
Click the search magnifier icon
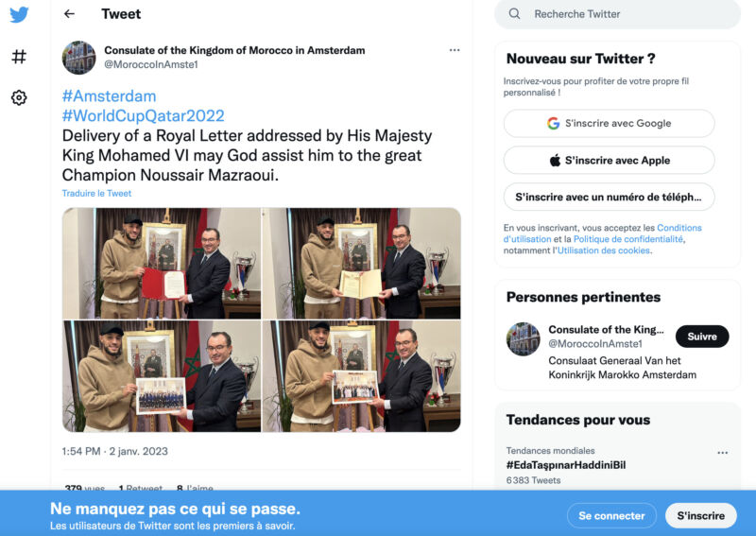click(514, 14)
